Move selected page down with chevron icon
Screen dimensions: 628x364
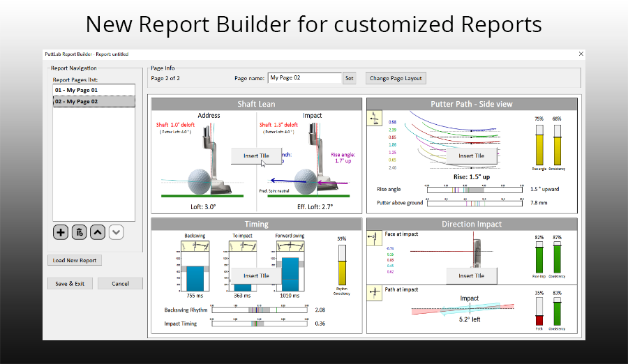[x=116, y=232]
